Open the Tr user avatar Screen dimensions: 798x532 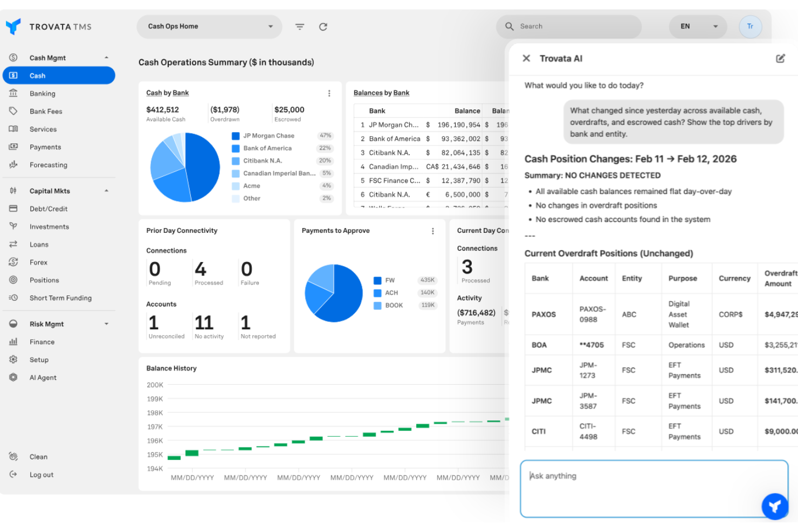coord(750,26)
